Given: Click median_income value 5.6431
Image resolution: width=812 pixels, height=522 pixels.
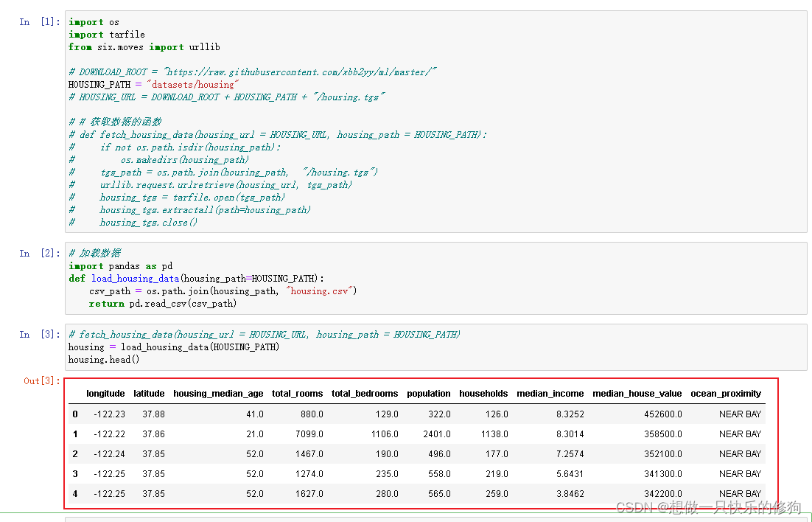Looking at the screenshot, I should coord(570,474).
